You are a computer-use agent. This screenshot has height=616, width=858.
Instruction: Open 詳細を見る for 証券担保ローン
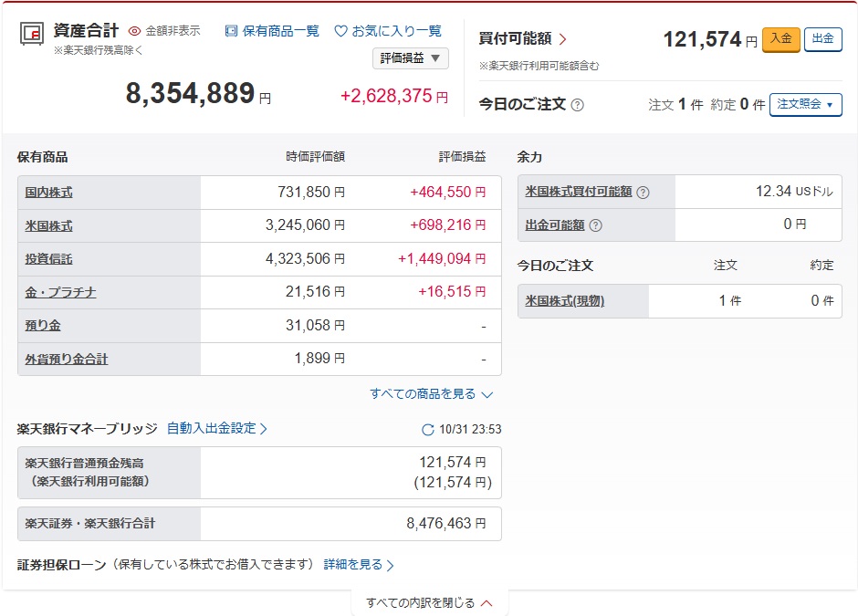click(x=359, y=565)
